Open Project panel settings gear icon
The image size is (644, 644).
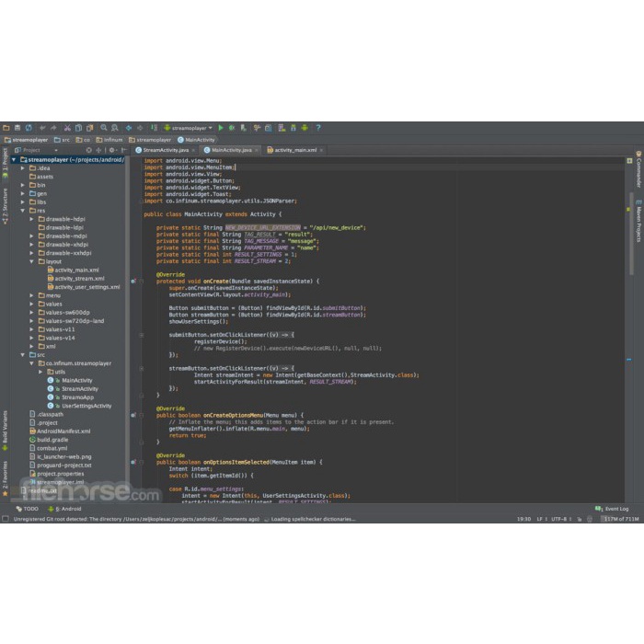112,150
